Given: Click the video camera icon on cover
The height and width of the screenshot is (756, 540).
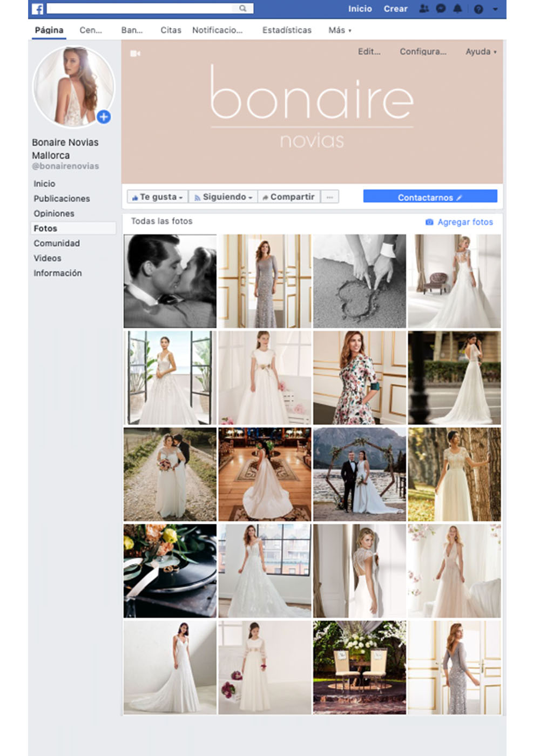Looking at the screenshot, I should [x=135, y=53].
